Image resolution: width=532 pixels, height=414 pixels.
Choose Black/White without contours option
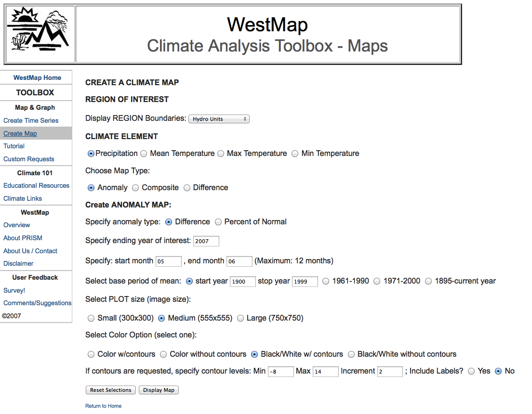[351, 354]
